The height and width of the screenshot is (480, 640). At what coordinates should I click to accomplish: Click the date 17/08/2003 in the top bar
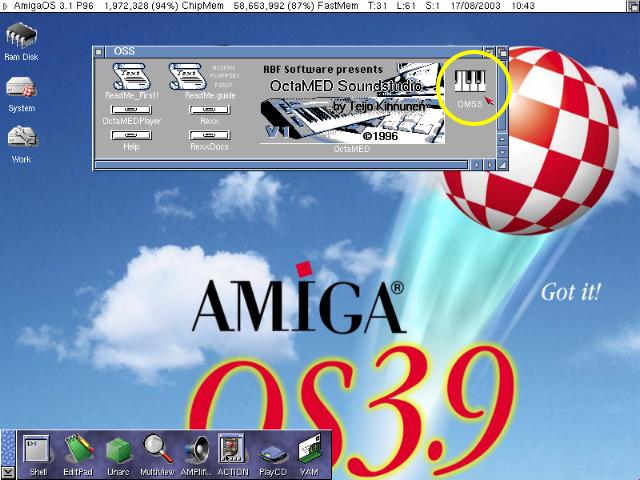(475, 6)
